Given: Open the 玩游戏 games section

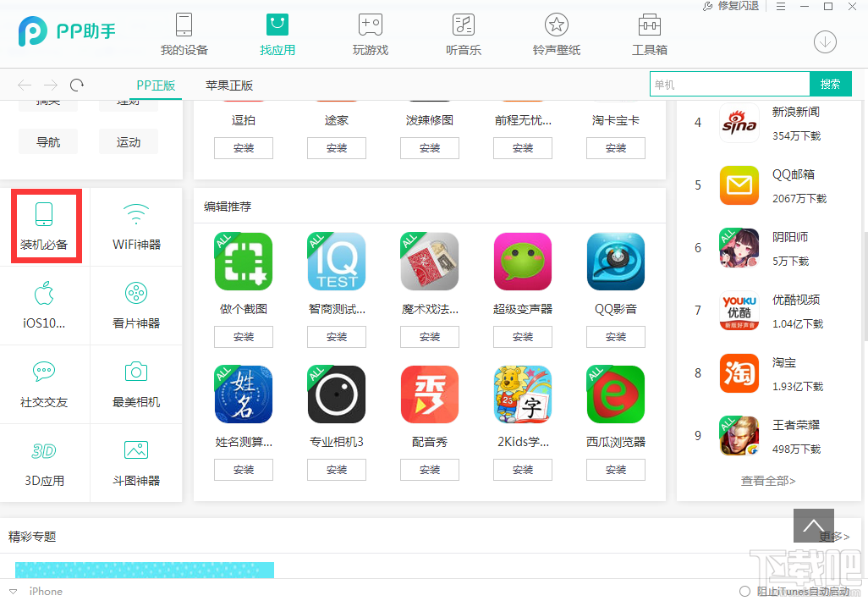Looking at the screenshot, I should 370,34.
